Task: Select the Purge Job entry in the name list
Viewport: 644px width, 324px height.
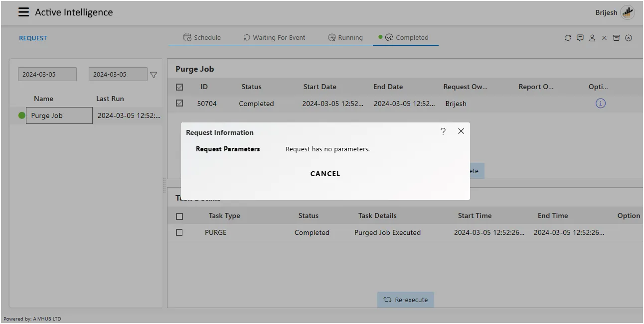Action: [x=59, y=115]
